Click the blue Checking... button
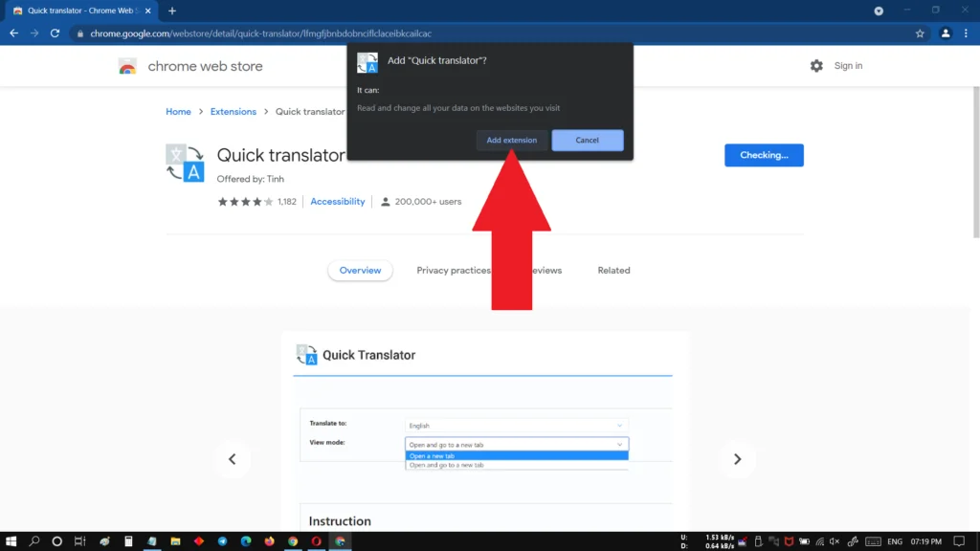This screenshot has width=980, height=551. pyautogui.click(x=764, y=155)
